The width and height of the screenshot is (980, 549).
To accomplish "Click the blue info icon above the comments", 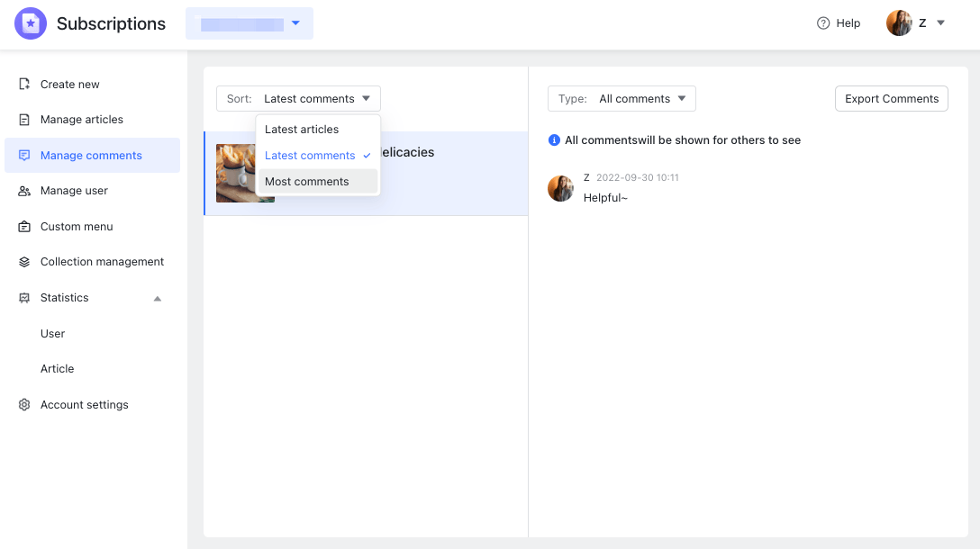I will point(552,139).
